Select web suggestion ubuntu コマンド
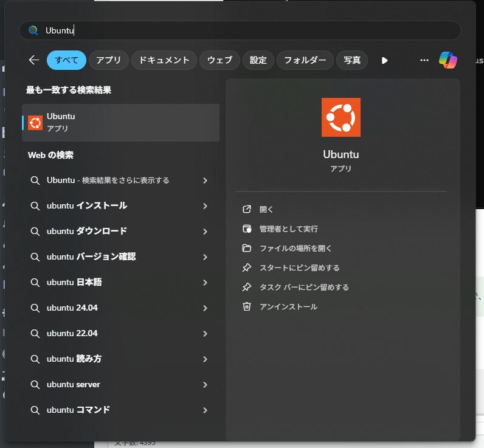This screenshot has width=484, height=448. 120,410
